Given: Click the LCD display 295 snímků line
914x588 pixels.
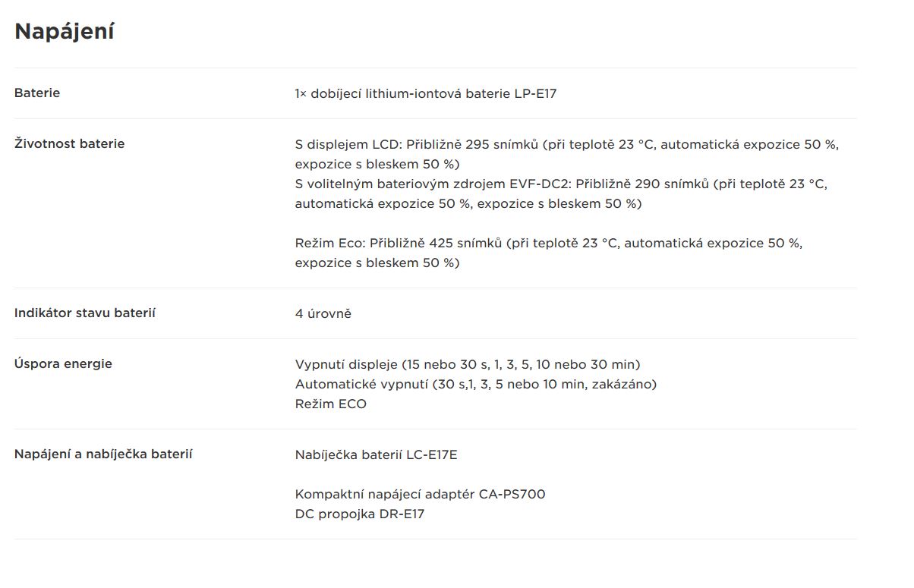Looking at the screenshot, I should 567,144.
